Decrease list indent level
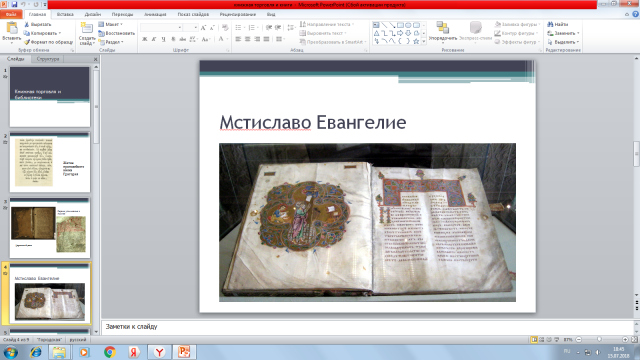The height and width of the screenshot is (360, 640). (x=269, y=28)
